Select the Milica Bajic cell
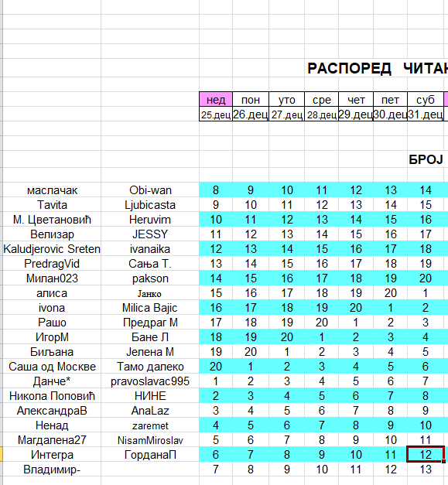The width and height of the screenshot is (448, 485). (150, 308)
